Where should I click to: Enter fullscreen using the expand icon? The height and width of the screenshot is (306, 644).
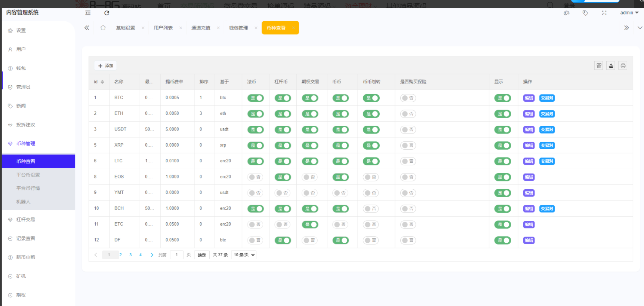pos(604,13)
